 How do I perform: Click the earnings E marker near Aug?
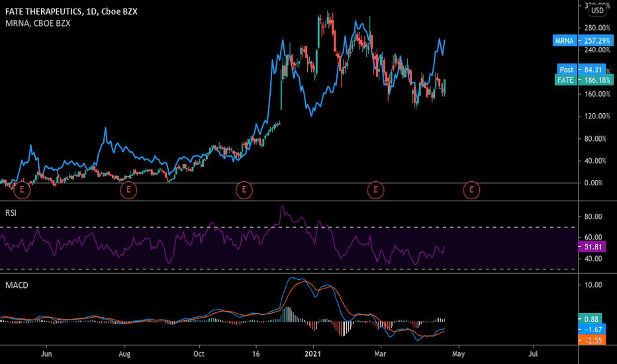pyautogui.click(x=128, y=191)
